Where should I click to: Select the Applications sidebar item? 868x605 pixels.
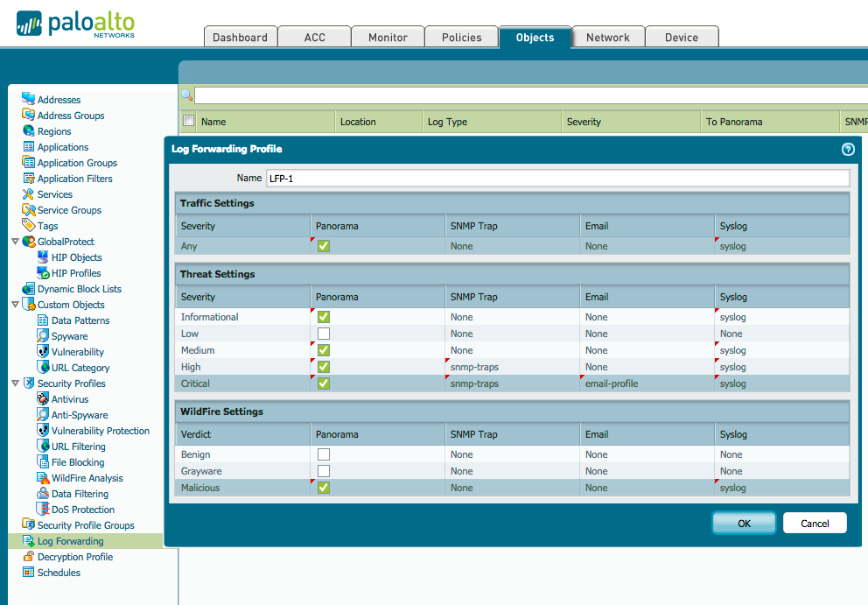pos(61,146)
